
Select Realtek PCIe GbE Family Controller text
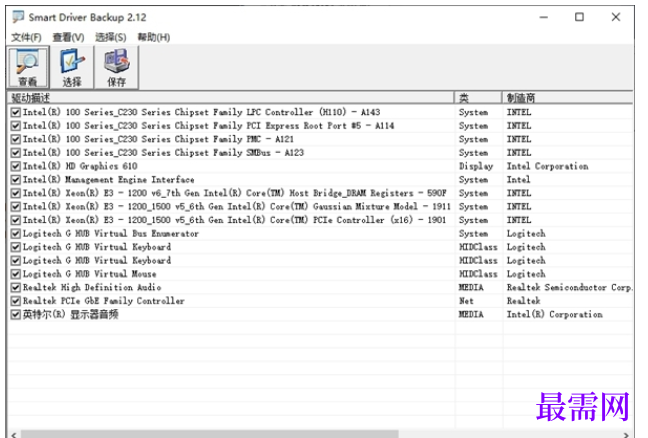point(104,301)
